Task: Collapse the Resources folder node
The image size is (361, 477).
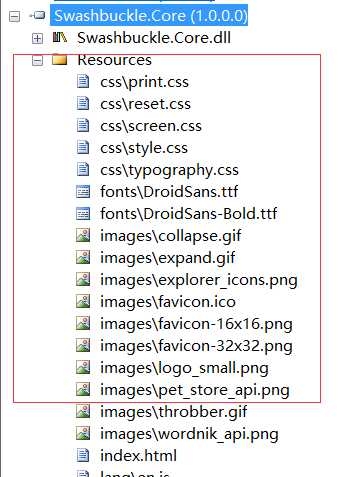Action: click(37, 60)
